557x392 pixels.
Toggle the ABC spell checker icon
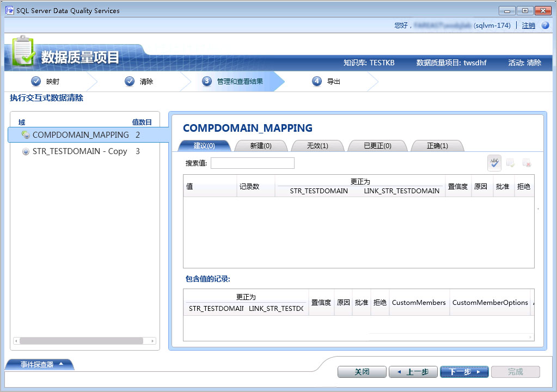494,163
